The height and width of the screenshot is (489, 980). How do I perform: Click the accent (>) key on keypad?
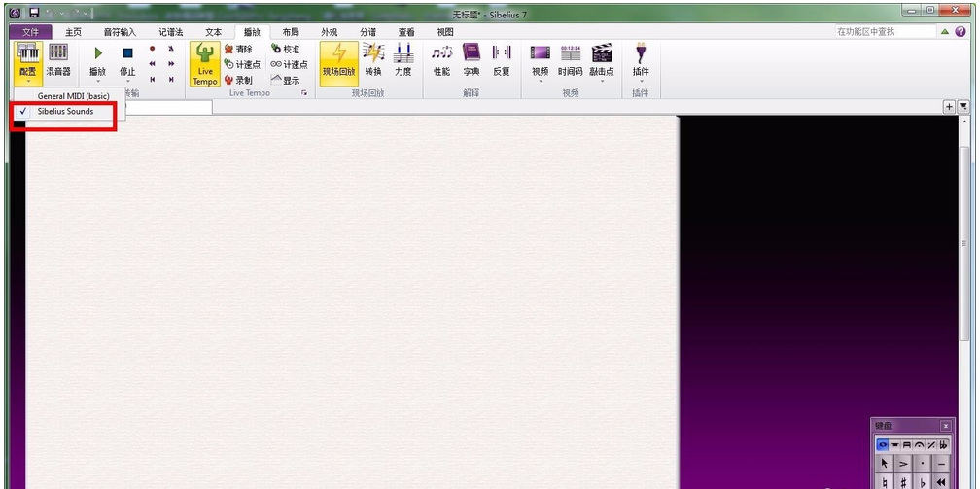click(904, 464)
